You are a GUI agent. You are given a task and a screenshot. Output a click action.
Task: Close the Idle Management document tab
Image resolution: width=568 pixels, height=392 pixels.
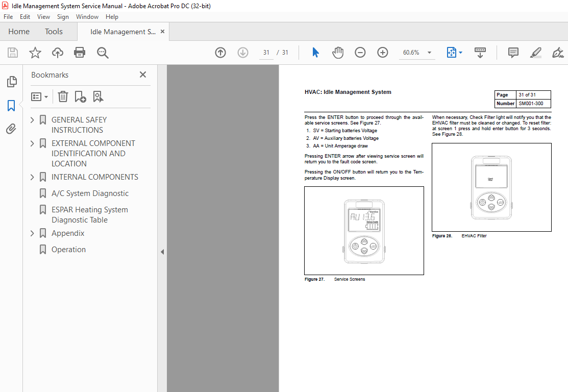[163, 32]
